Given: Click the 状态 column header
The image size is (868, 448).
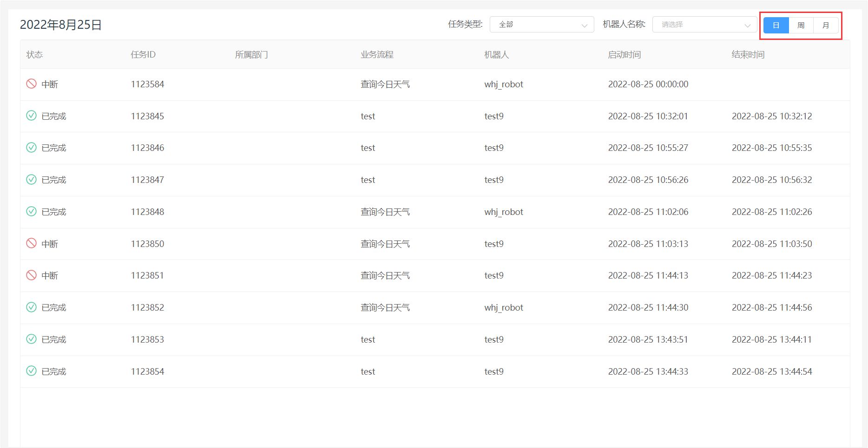Looking at the screenshot, I should pos(34,55).
